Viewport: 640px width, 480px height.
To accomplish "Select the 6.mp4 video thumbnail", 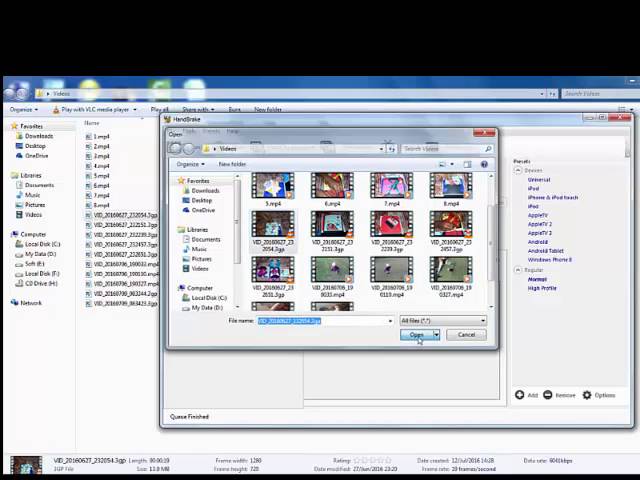I will point(332,190).
